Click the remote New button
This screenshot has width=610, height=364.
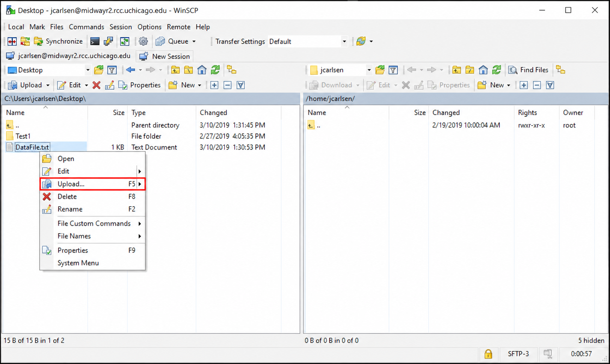[491, 85]
